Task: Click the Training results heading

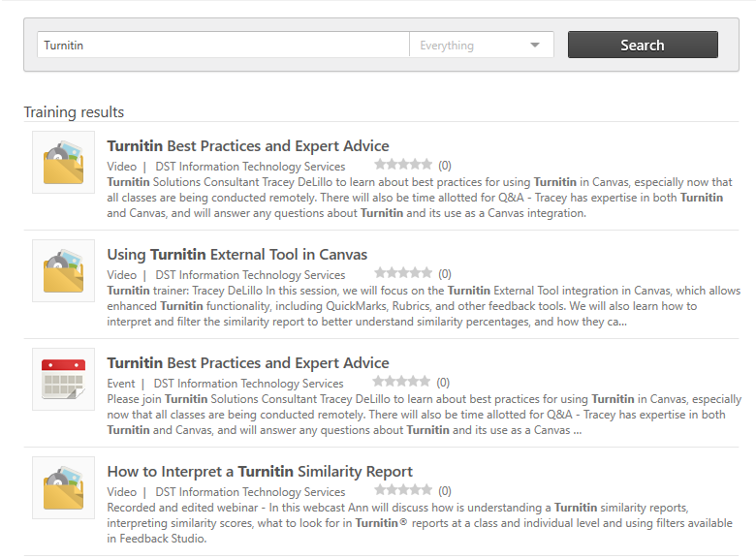Action: click(x=74, y=112)
